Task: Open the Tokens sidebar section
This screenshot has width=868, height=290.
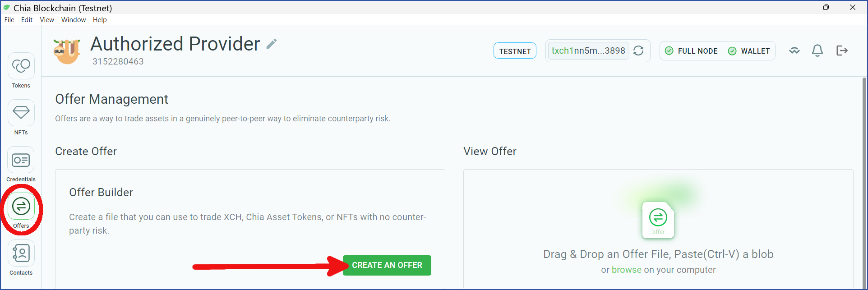Action: point(21,71)
